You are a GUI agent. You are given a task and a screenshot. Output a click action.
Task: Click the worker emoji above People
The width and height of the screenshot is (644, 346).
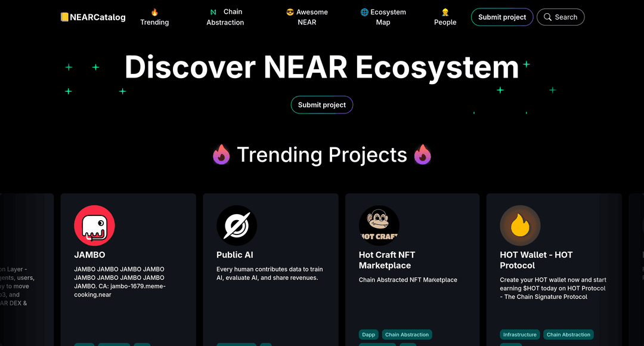click(x=445, y=12)
